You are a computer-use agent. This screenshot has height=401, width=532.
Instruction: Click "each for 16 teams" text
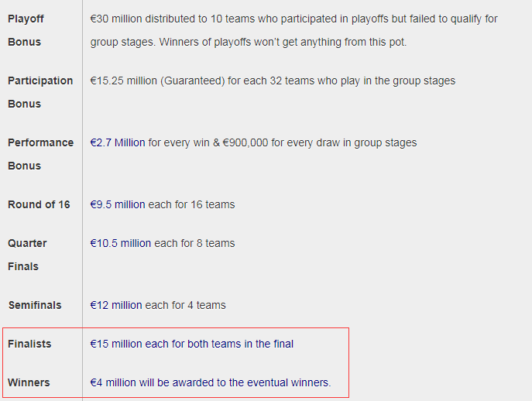191,204
